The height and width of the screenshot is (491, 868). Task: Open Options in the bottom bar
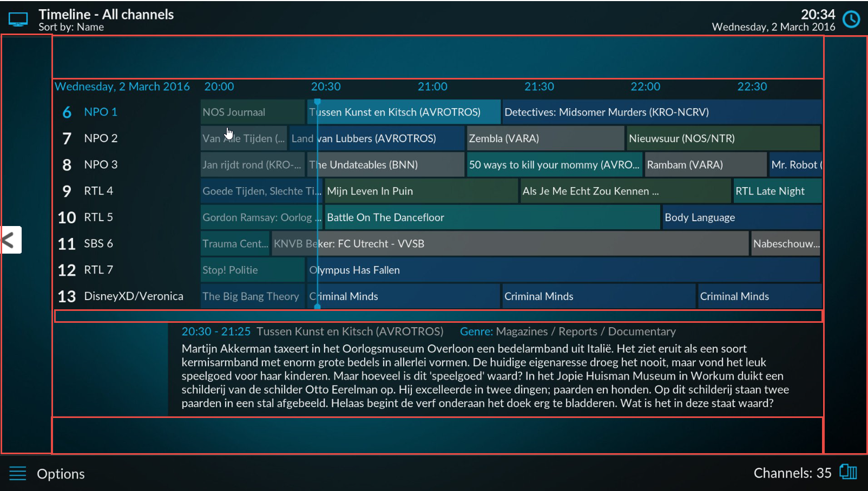(61, 474)
